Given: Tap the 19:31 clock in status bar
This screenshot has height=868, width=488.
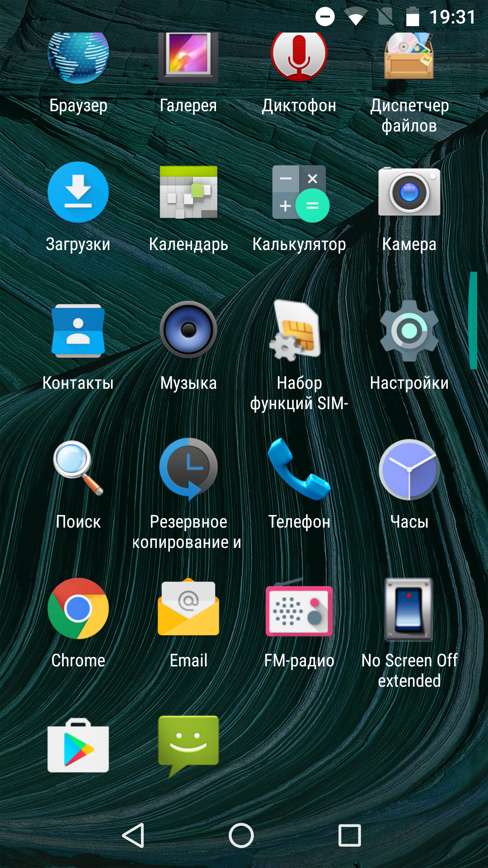Looking at the screenshot, I should (452, 17).
